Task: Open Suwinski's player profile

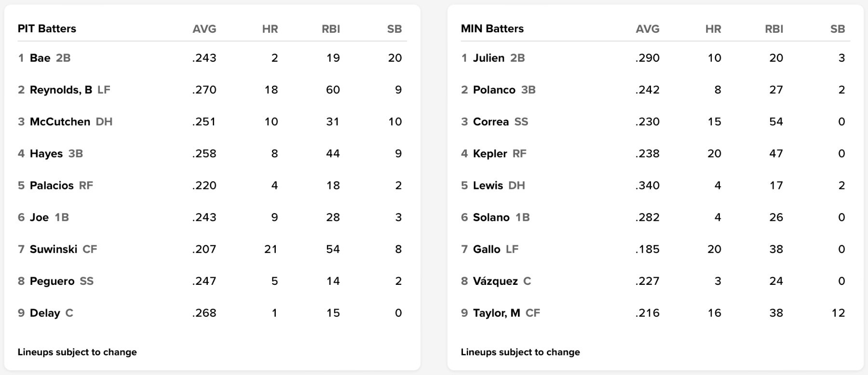Action: [54, 249]
